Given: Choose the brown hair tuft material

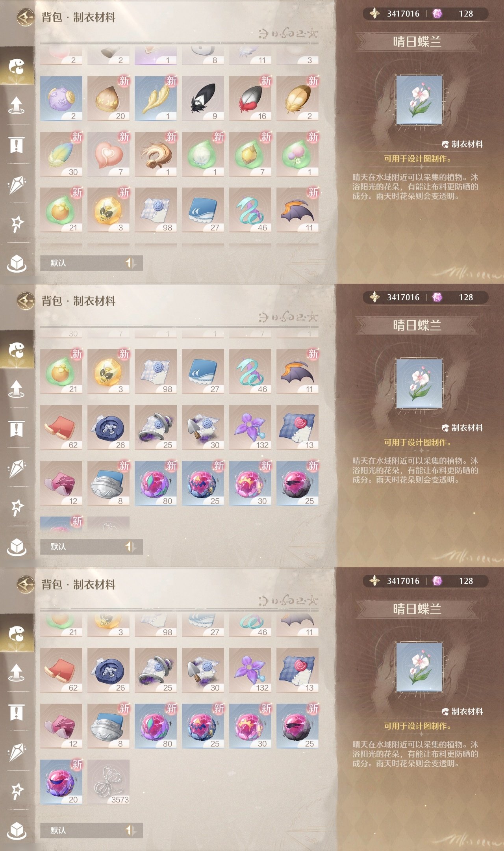Looking at the screenshot, I should click(156, 154).
